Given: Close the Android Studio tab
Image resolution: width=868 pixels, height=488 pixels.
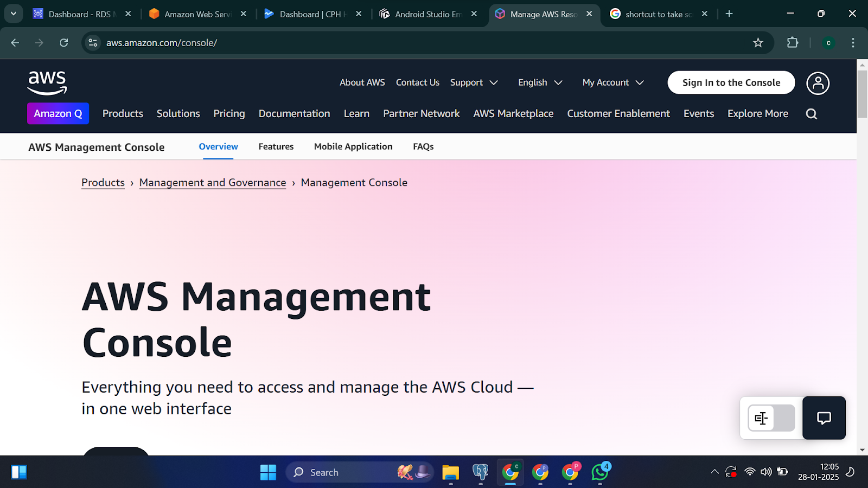Looking at the screenshot, I should click(x=474, y=14).
